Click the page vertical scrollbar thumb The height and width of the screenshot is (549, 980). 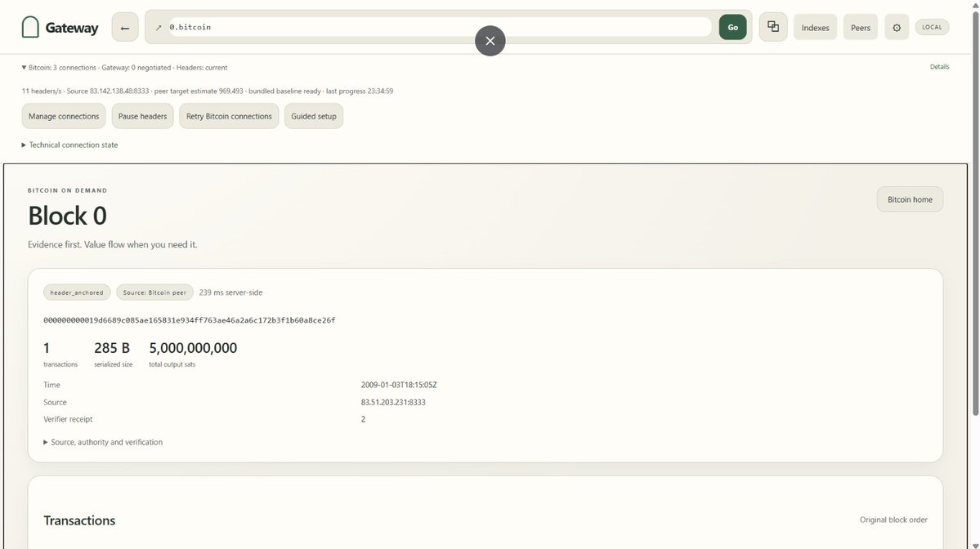[x=975, y=212]
